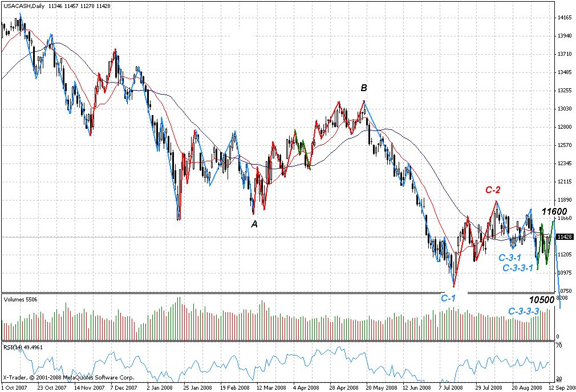Click the USACASH,Daily chart title
The image size is (576, 392).
tap(21, 5)
